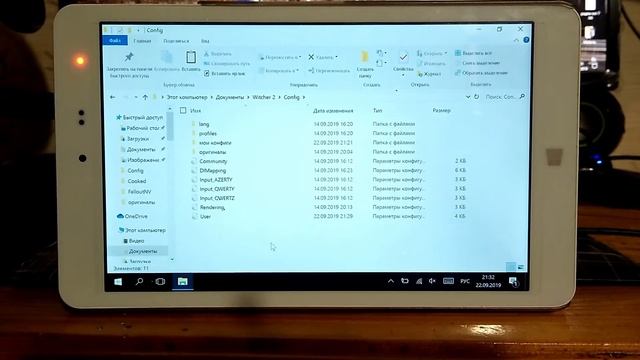This screenshot has width=640, height=360.
Task: Select the Input_QWERTY file
Action: tap(217, 189)
